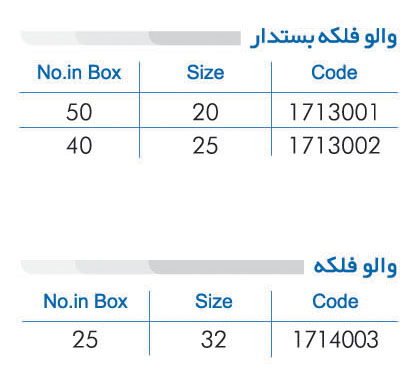Click code cell 1714003

point(335,340)
